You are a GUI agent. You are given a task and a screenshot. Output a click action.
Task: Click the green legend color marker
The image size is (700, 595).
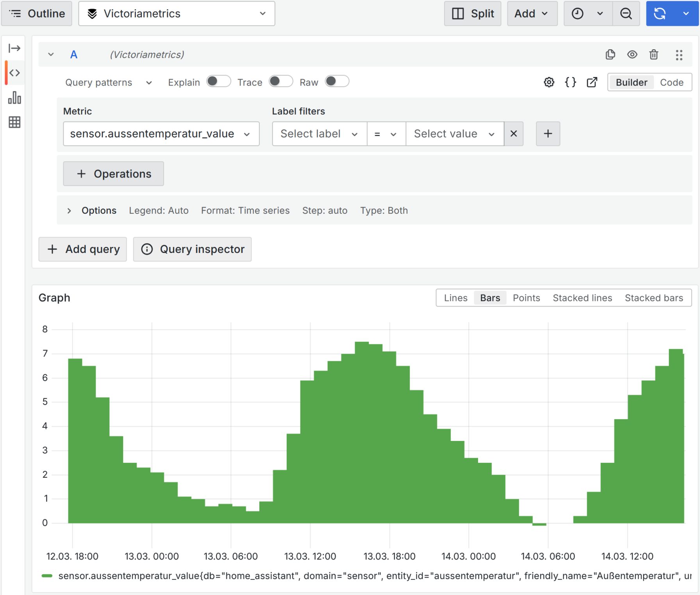(47, 575)
